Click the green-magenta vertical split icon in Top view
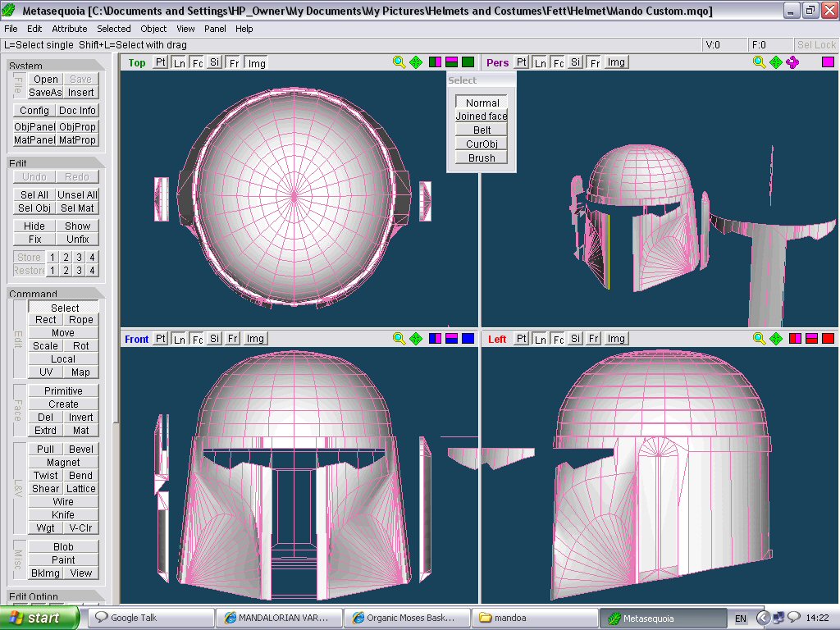Viewport: 840px width, 630px height. pyautogui.click(x=435, y=62)
